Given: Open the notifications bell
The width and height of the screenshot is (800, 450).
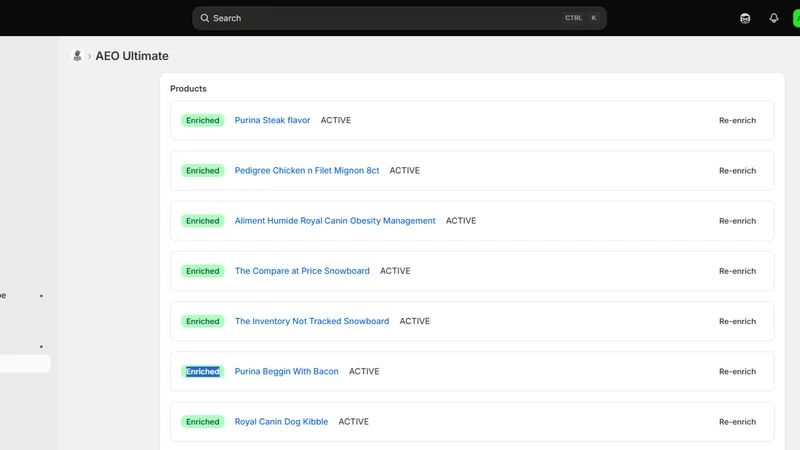Looking at the screenshot, I should 774,18.
